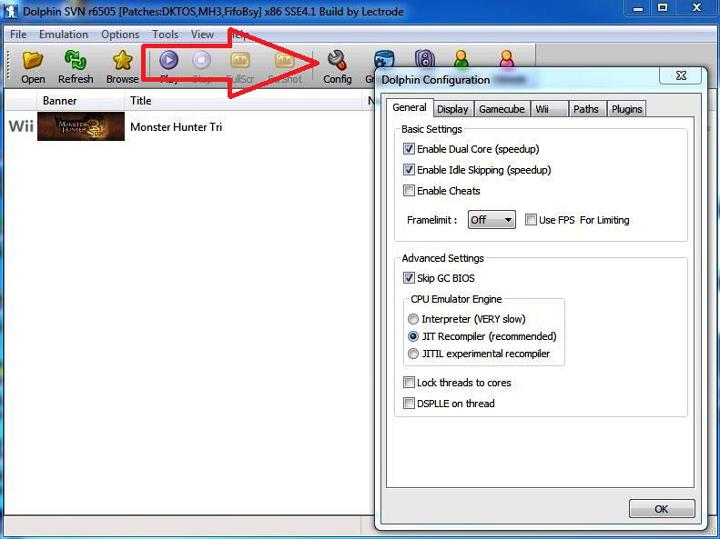Open the Framelimit dropdown

coord(491,219)
